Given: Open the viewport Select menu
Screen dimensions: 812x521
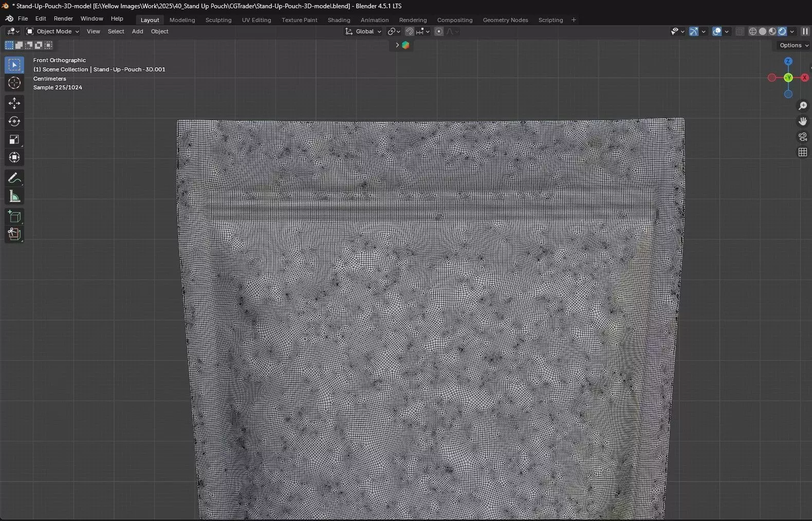Looking at the screenshot, I should pos(116,31).
